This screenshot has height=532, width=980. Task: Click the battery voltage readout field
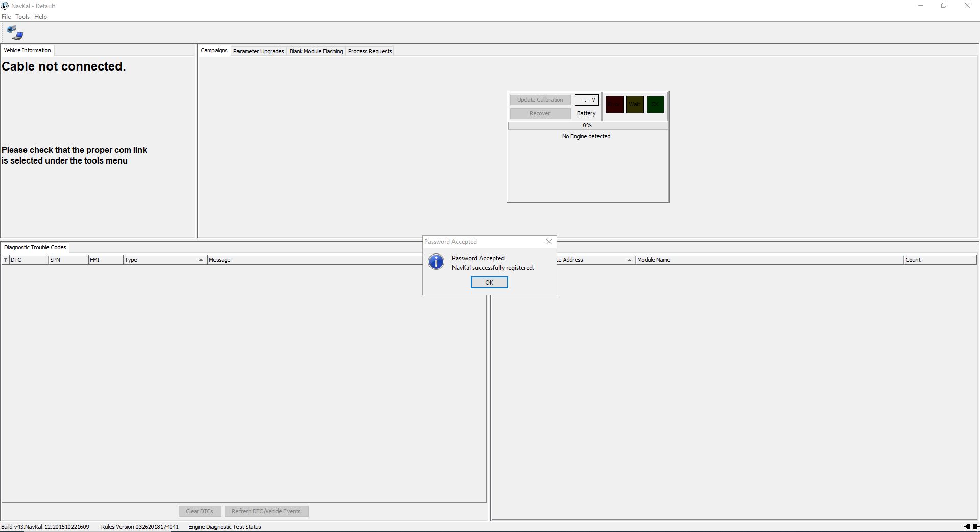coord(586,100)
